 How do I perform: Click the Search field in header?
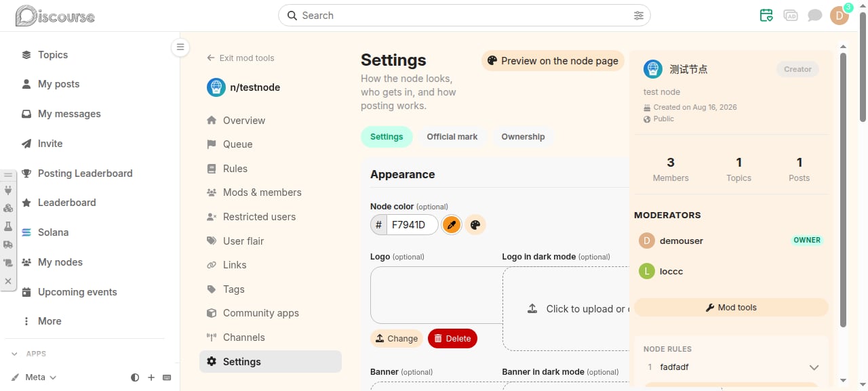465,16
